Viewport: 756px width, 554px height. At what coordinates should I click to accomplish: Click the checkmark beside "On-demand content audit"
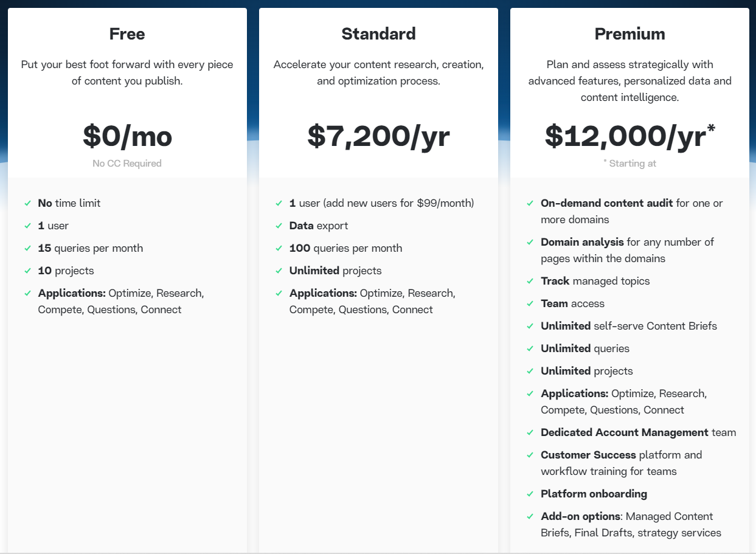point(530,203)
